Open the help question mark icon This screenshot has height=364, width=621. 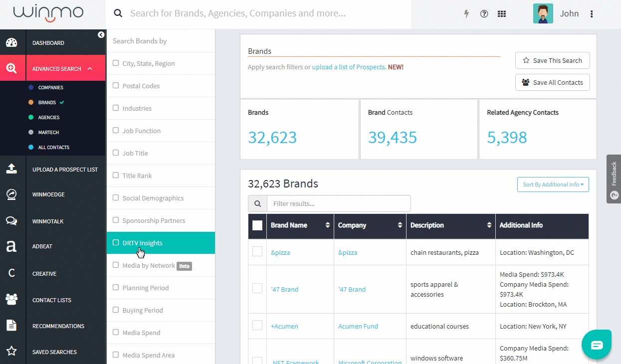tap(484, 14)
